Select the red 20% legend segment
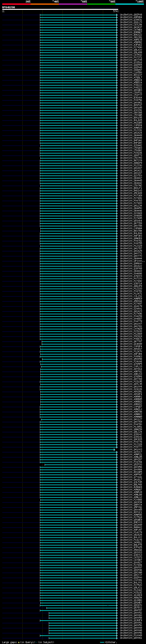Image resolution: width=146 pixels, height=644 pixels. coord(16,4)
